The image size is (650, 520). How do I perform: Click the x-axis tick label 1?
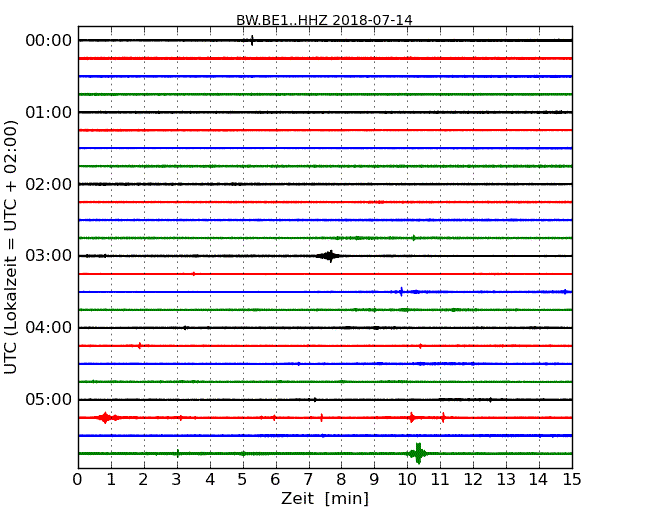point(111,479)
